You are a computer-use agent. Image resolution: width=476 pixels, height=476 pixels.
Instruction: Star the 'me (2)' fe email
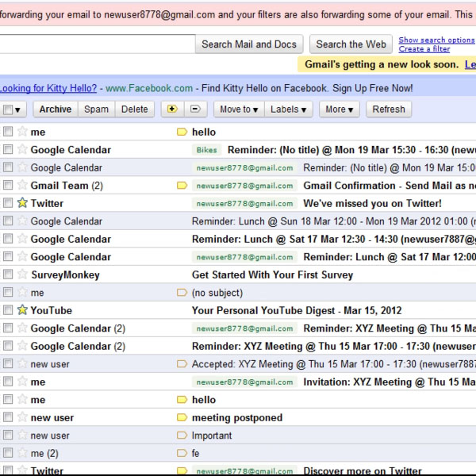[x=22, y=453]
